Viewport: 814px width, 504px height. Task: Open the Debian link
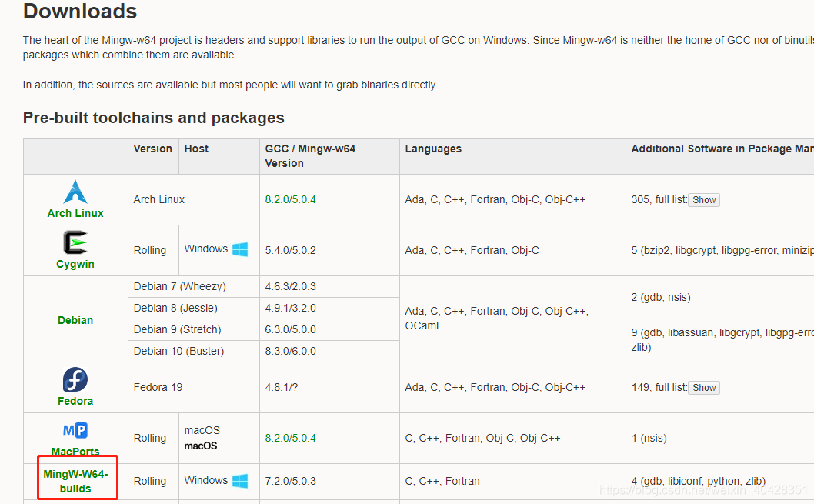(75, 320)
